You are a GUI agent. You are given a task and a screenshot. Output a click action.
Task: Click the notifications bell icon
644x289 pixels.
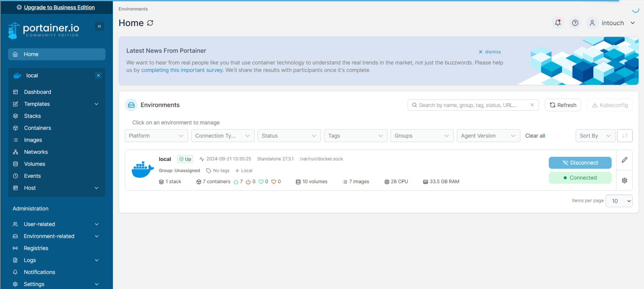click(x=558, y=23)
